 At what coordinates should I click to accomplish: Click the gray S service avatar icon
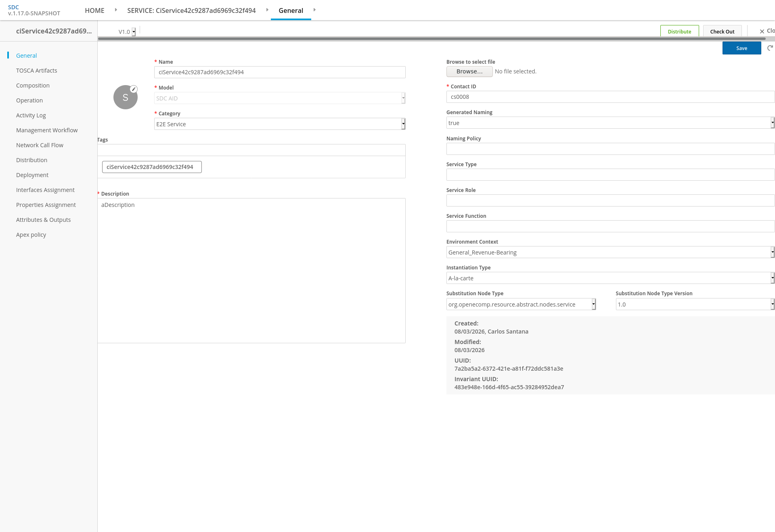point(126,97)
